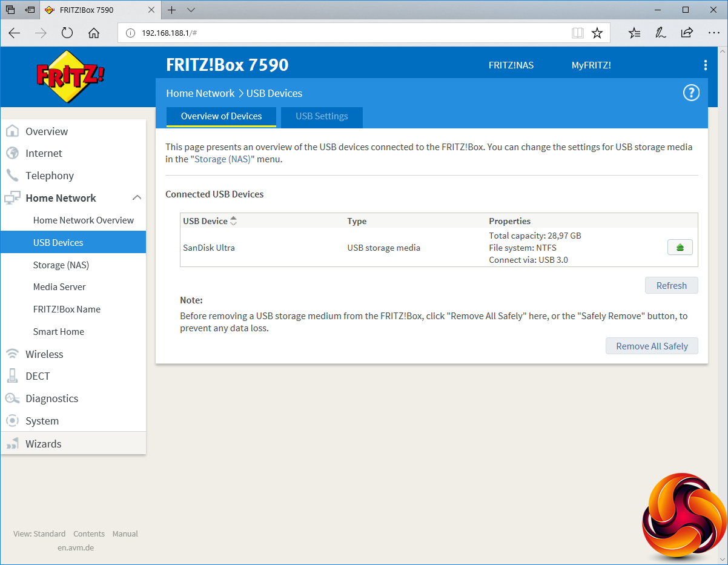This screenshot has height=565, width=728.
Task: Switch to the USB Settings tab
Action: click(322, 116)
